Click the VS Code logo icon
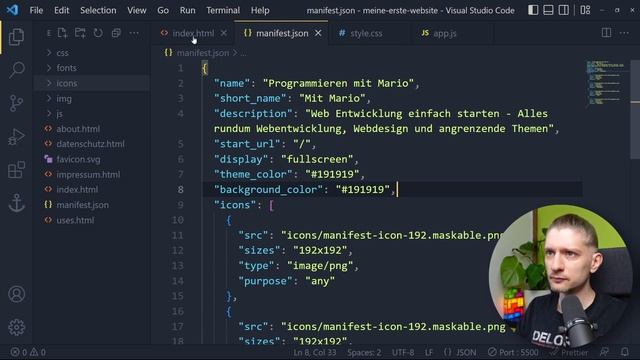The image size is (640, 360). tap(12, 10)
